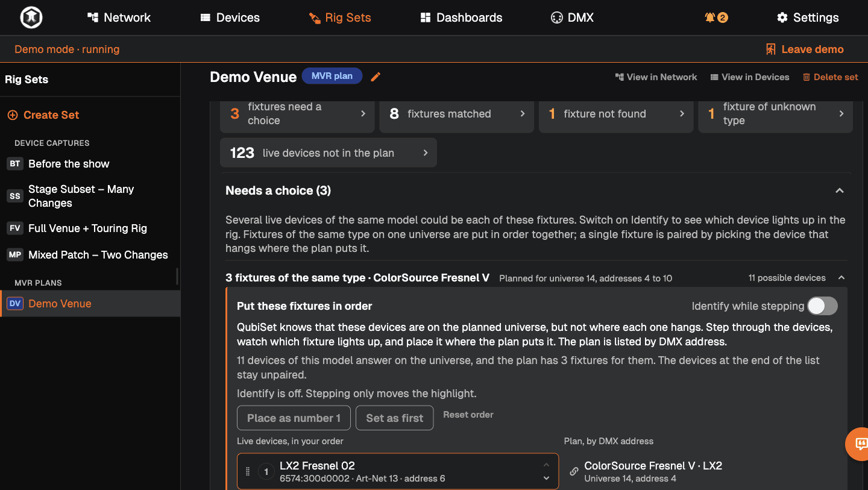
Task: Click Reset order link
Action: click(x=468, y=415)
